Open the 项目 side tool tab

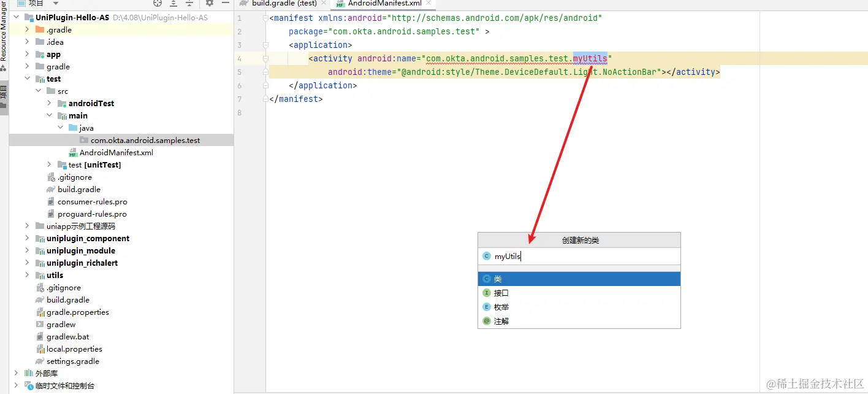[x=4, y=98]
